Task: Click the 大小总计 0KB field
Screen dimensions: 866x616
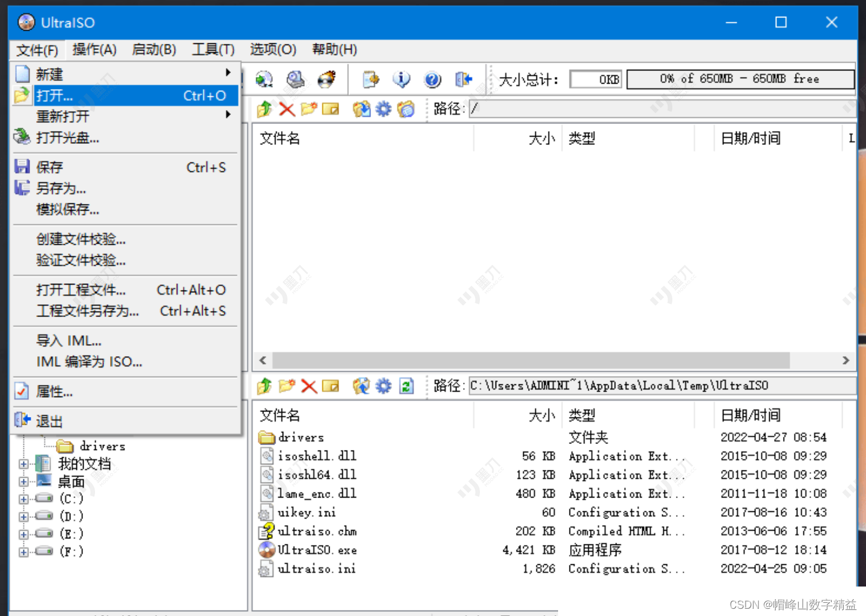Action: pos(595,79)
